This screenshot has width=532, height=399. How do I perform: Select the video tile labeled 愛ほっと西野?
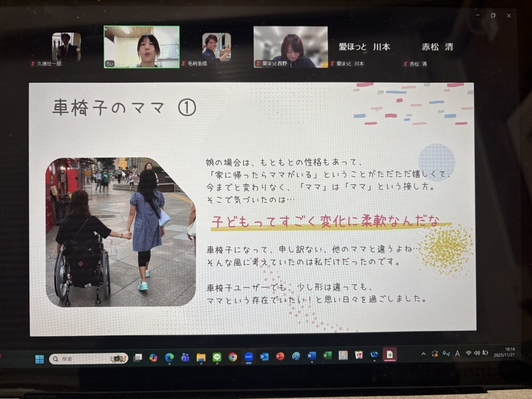click(x=291, y=47)
